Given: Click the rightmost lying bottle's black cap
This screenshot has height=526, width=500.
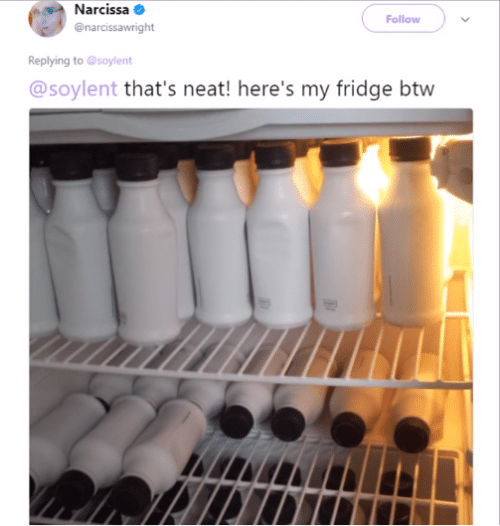Looking at the screenshot, I should 412,434.
